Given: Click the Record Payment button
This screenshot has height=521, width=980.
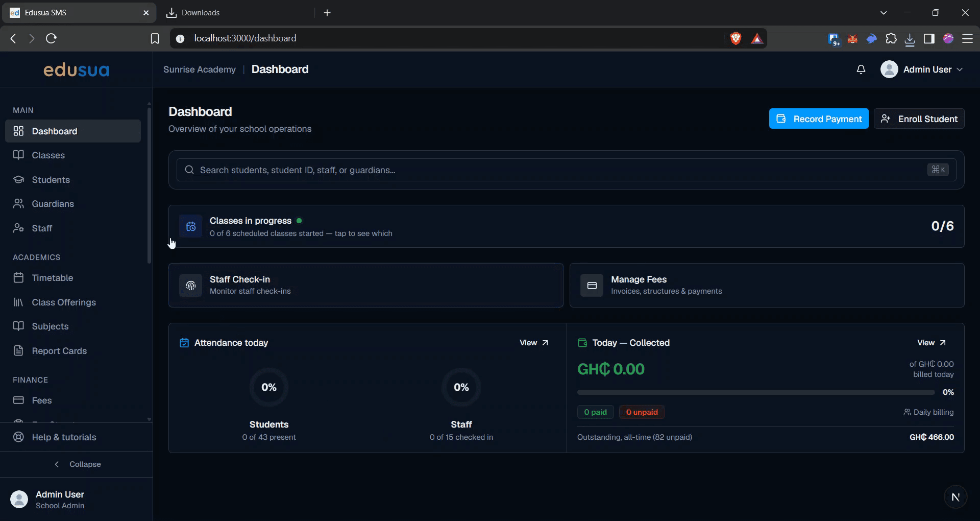Looking at the screenshot, I should (819, 119).
